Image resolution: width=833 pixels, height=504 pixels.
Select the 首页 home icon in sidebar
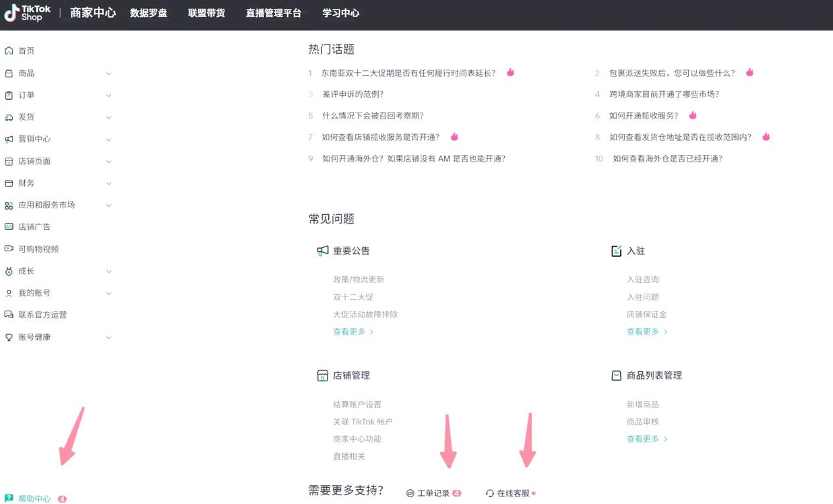click(9, 51)
